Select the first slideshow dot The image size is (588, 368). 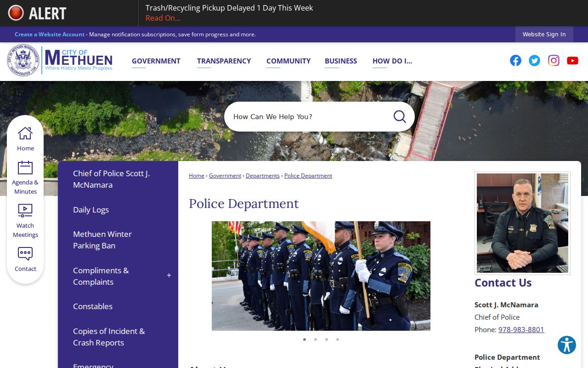(305, 339)
